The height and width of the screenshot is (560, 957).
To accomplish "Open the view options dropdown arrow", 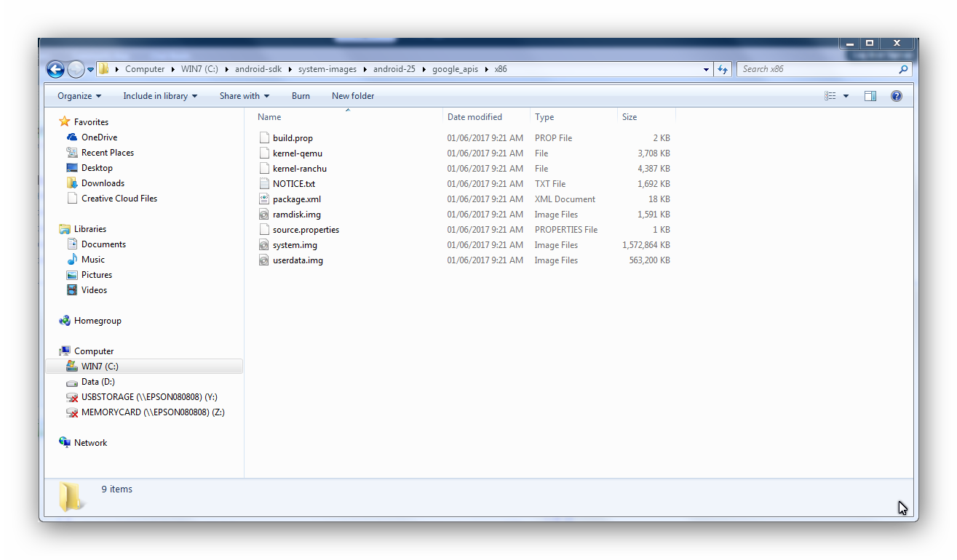I will tap(846, 96).
